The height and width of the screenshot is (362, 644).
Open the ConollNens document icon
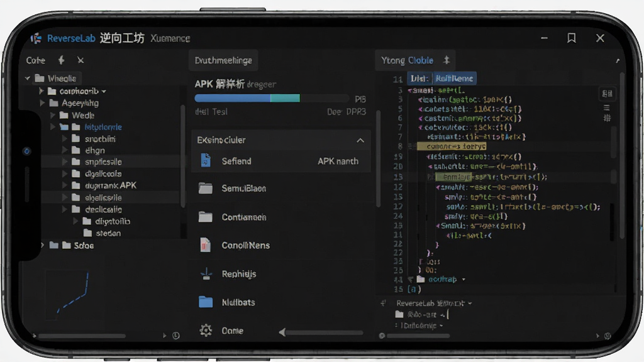click(x=206, y=245)
